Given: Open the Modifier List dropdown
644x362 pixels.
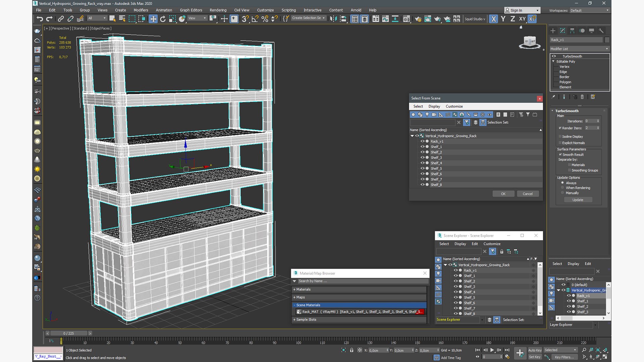Looking at the screenshot, I should pos(580,49).
